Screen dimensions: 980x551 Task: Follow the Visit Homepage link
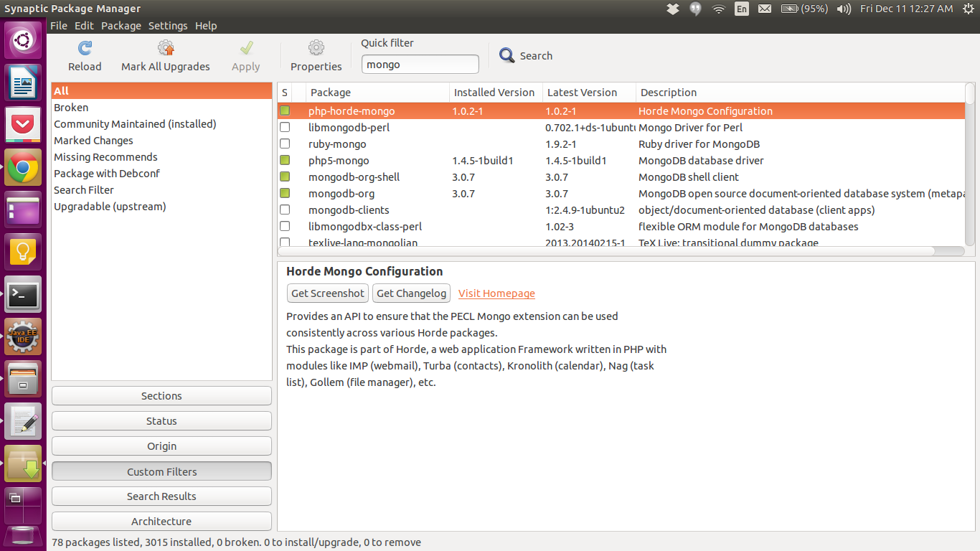[496, 293]
